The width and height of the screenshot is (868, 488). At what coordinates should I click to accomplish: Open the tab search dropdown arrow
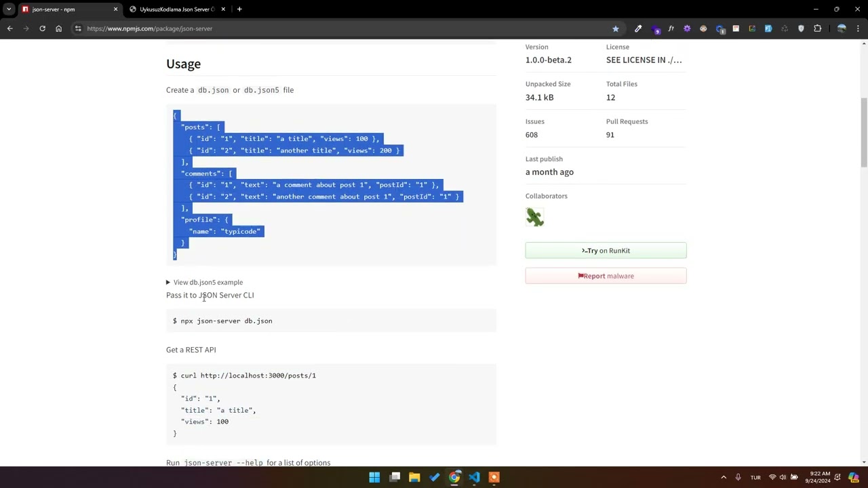point(9,9)
